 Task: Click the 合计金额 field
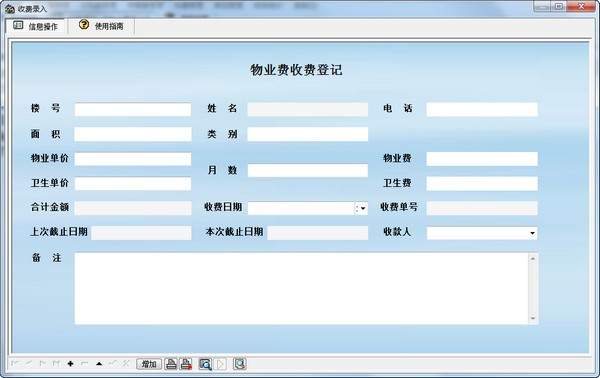click(133, 209)
